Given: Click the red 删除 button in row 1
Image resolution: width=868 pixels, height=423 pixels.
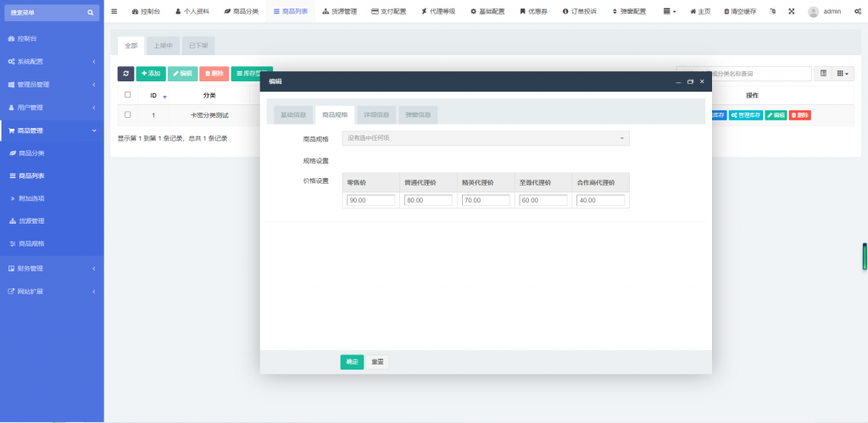Looking at the screenshot, I should [x=800, y=115].
